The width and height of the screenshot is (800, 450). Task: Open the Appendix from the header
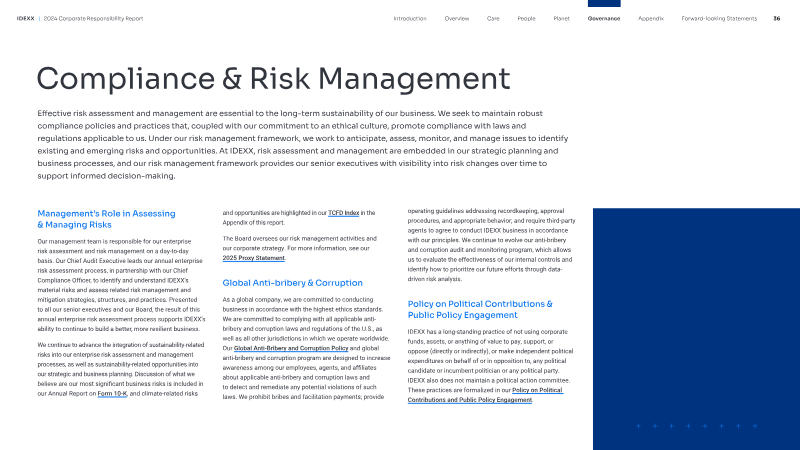coord(651,18)
